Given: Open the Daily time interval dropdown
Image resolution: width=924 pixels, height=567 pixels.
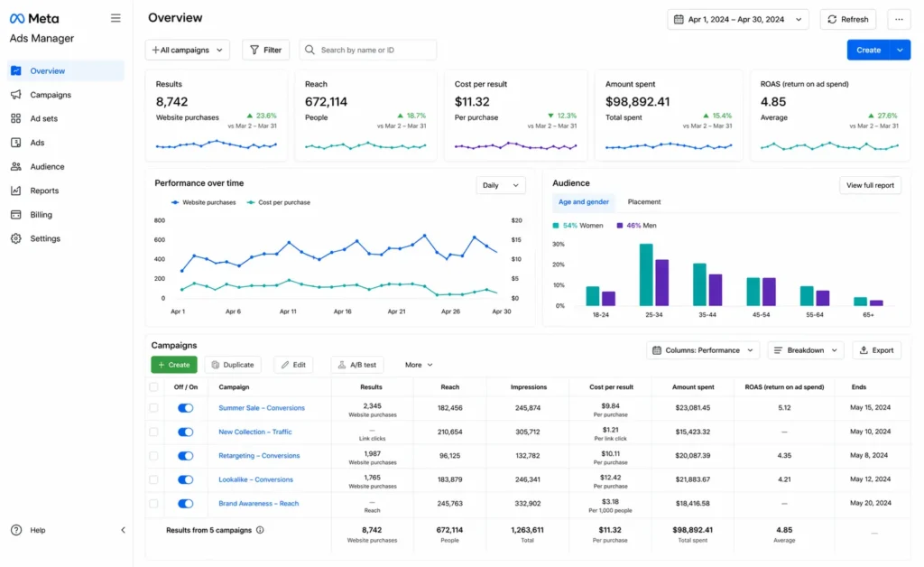Looking at the screenshot, I should (501, 185).
